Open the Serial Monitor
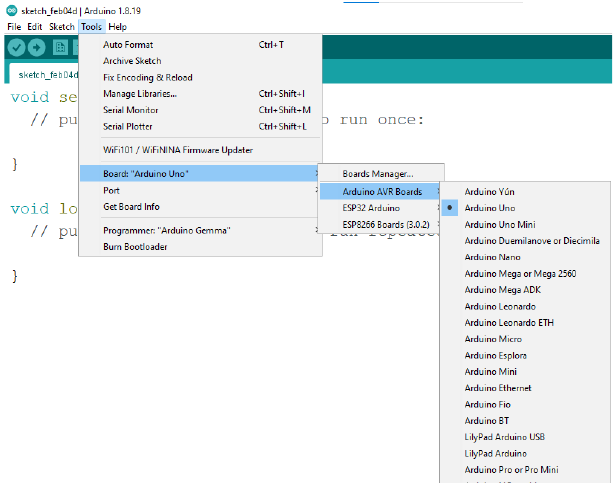Image resolution: width=614 pixels, height=485 pixels. pyautogui.click(x=200, y=110)
